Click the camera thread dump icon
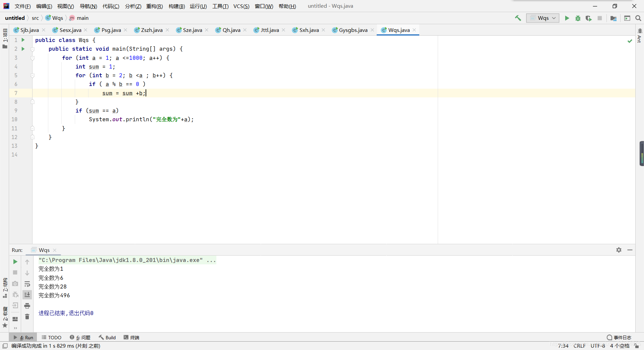Screen dimensions: 644x350 pyautogui.click(x=15, y=283)
